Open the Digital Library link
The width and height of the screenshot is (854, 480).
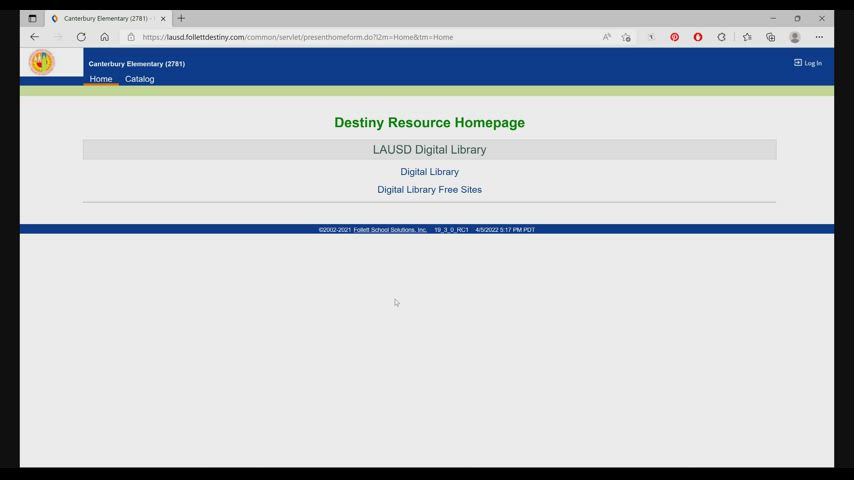pos(430,172)
